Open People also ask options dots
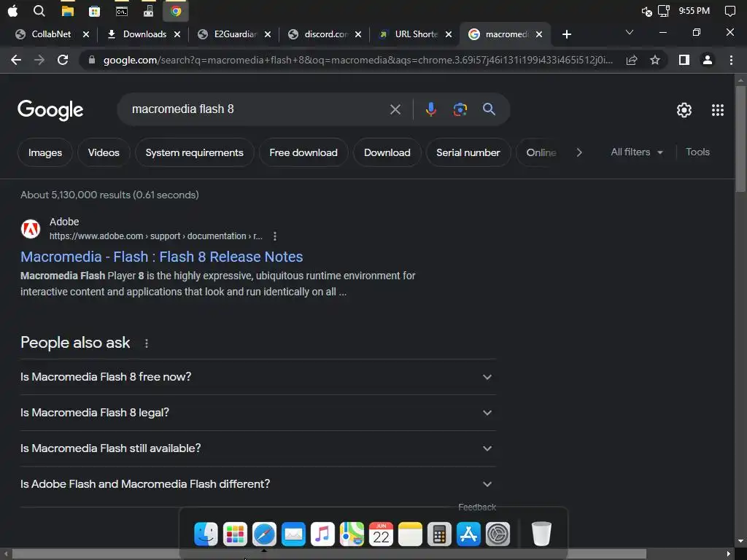The image size is (747, 560). click(x=146, y=343)
